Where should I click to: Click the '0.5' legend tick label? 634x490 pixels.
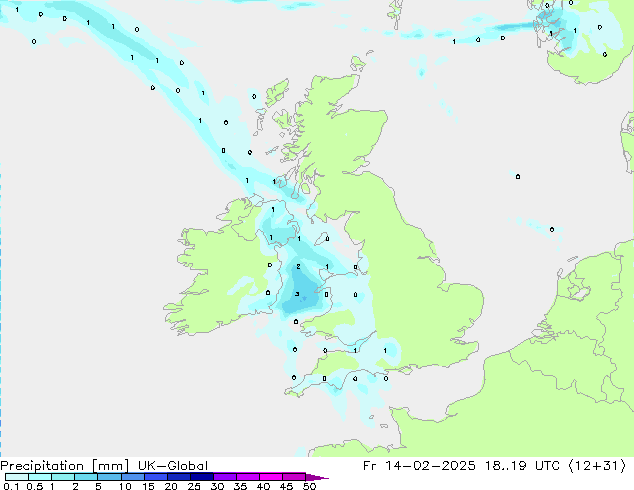tap(35, 486)
